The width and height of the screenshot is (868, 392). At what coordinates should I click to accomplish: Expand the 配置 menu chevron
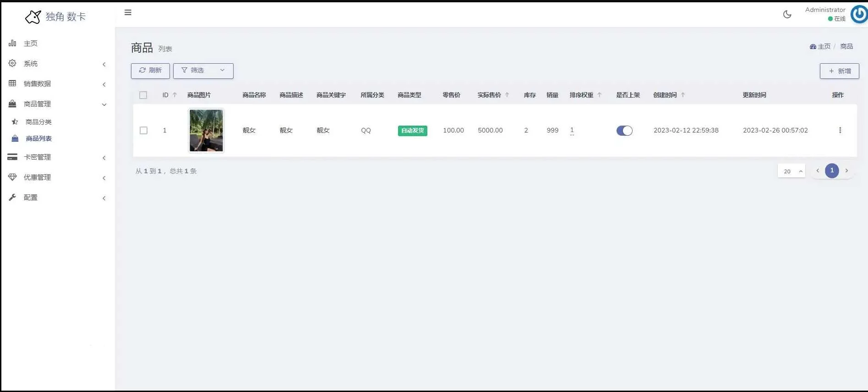click(104, 198)
